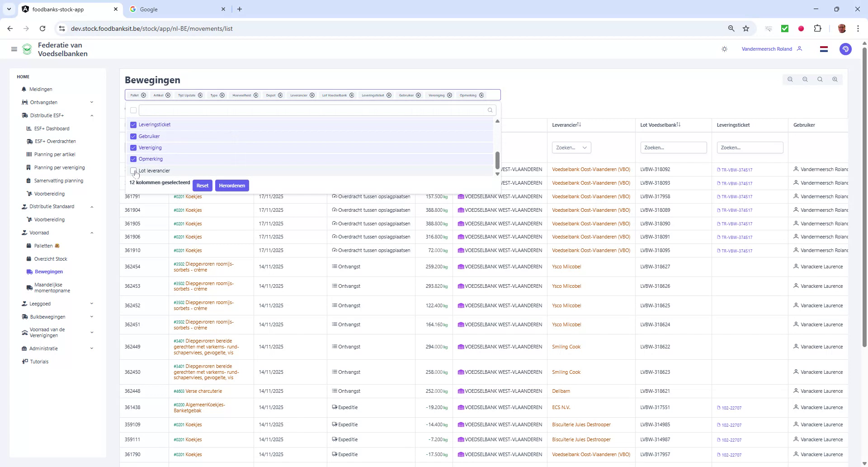
Task: Select the Meldingen bell icon
Action: tap(24, 89)
